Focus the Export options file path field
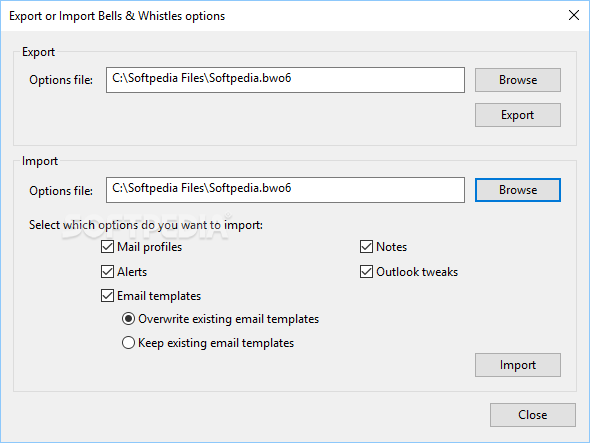The image size is (590, 443). [285, 80]
